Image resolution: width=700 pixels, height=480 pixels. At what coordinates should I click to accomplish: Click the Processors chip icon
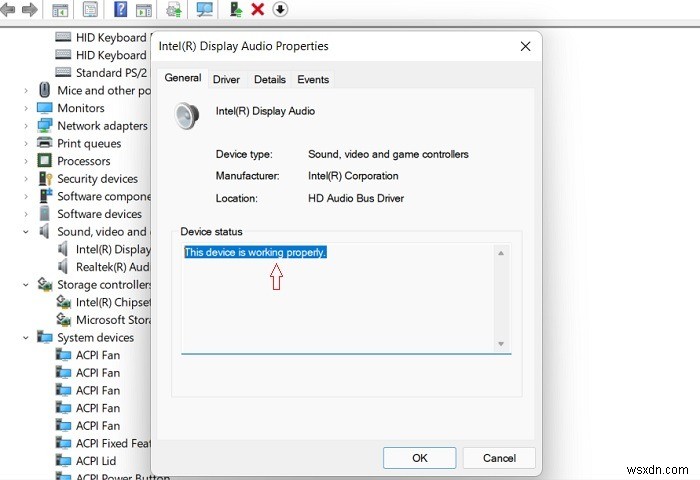click(45, 161)
